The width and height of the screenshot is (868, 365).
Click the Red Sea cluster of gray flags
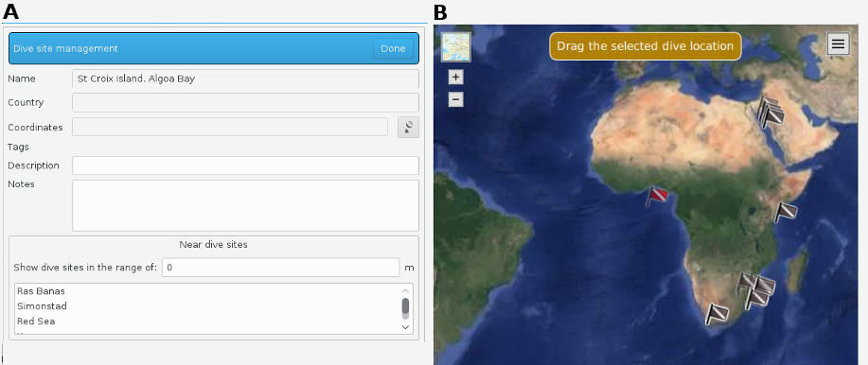[x=771, y=113]
